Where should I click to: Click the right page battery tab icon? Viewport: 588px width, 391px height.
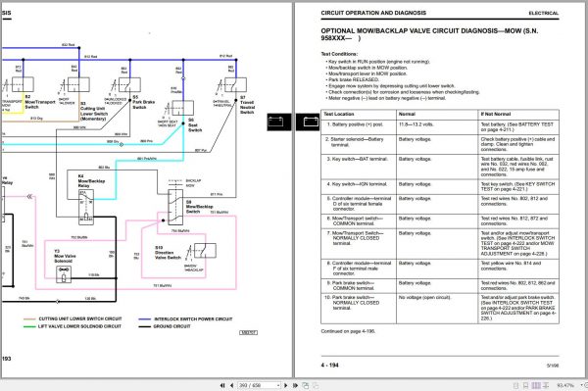point(308,122)
